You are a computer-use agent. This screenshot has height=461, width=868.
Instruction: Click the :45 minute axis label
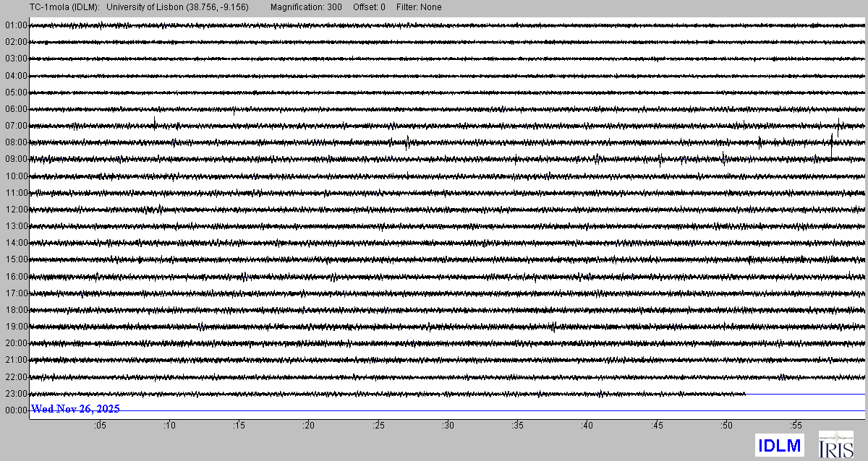[657, 426]
